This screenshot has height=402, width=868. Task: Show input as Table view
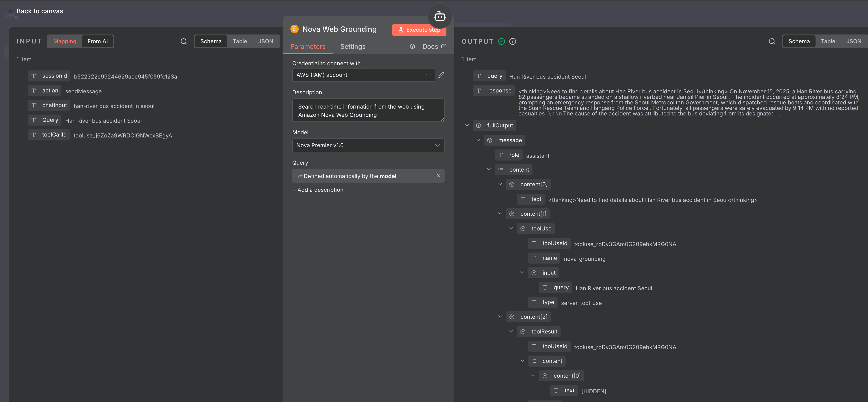[240, 41]
